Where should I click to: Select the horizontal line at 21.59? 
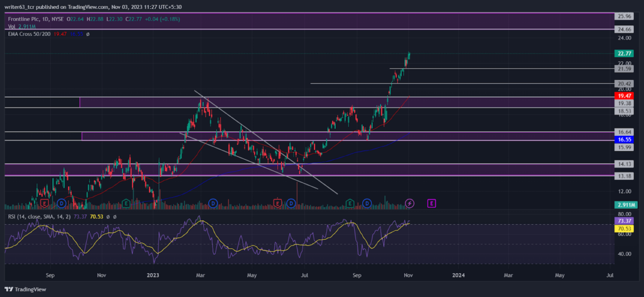click(501, 68)
